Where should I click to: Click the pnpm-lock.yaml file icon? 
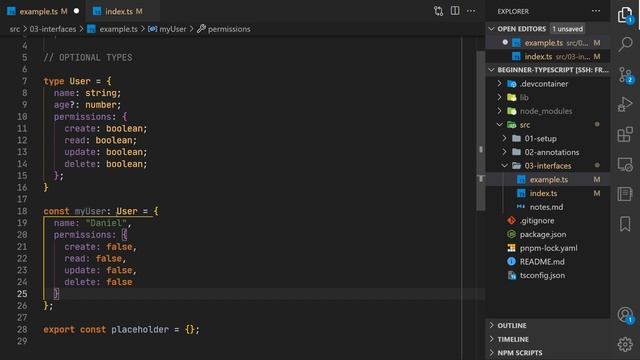(511, 248)
